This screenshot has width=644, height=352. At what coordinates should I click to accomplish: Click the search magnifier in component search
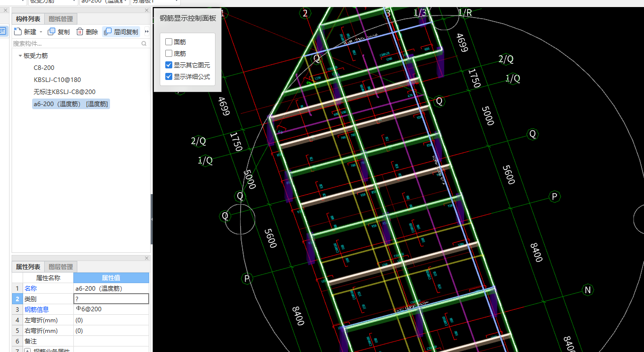click(x=144, y=44)
